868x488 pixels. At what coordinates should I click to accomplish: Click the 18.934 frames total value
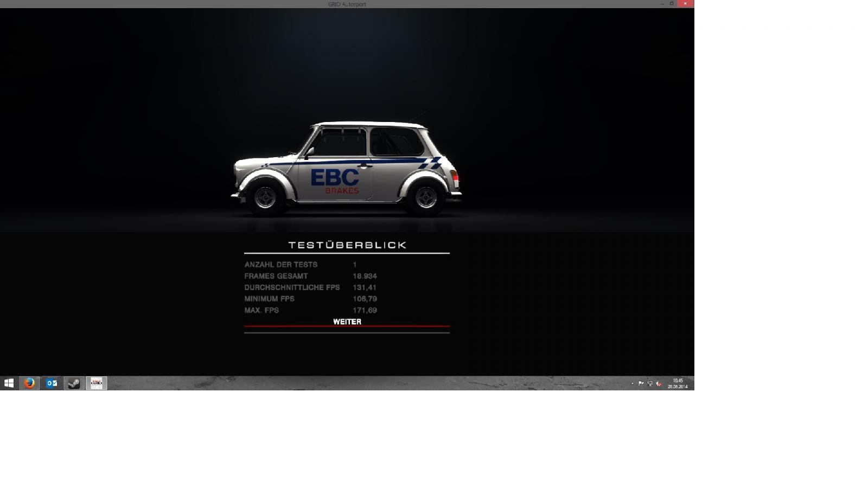365,276
